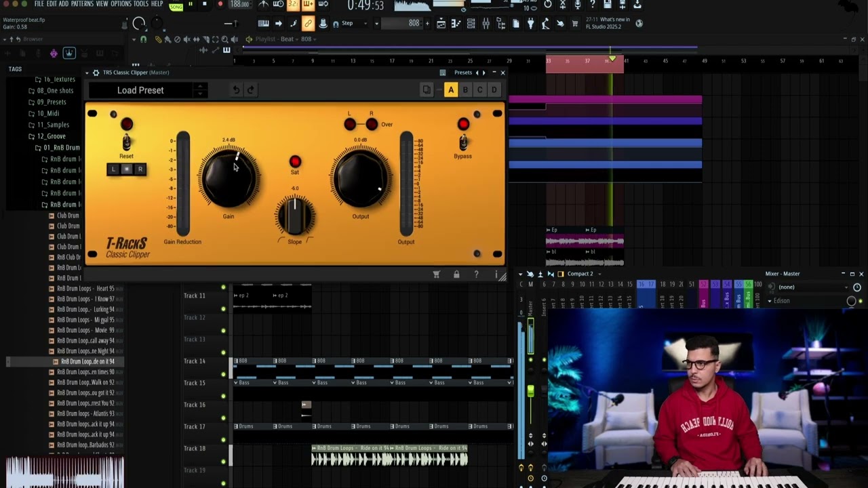The width and height of the screenshot is (868, 488).
Task: Open the plugin options gear icon
Action: (96, 73)
